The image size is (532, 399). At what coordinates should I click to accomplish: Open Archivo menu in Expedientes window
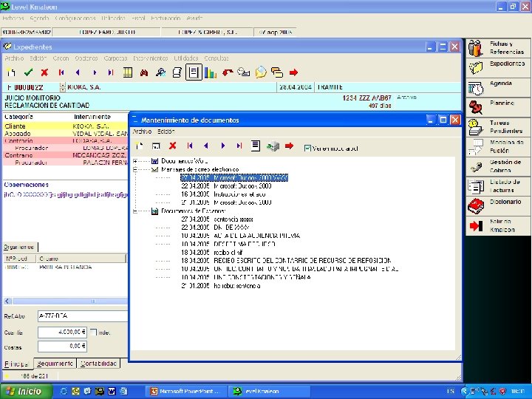tap(14, 58)
